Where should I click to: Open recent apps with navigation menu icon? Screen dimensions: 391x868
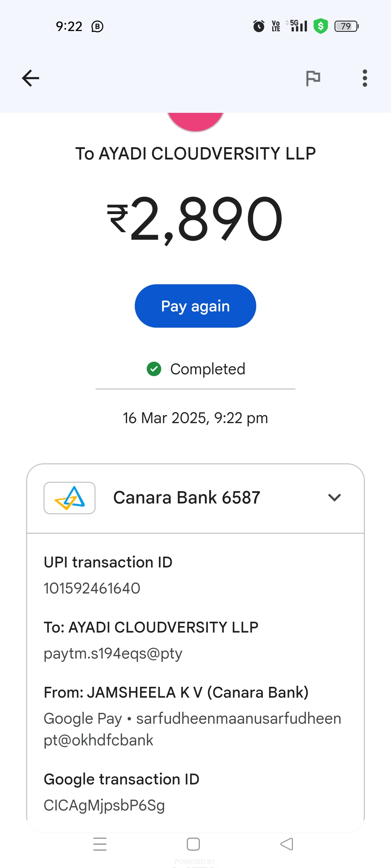(100, 844)
